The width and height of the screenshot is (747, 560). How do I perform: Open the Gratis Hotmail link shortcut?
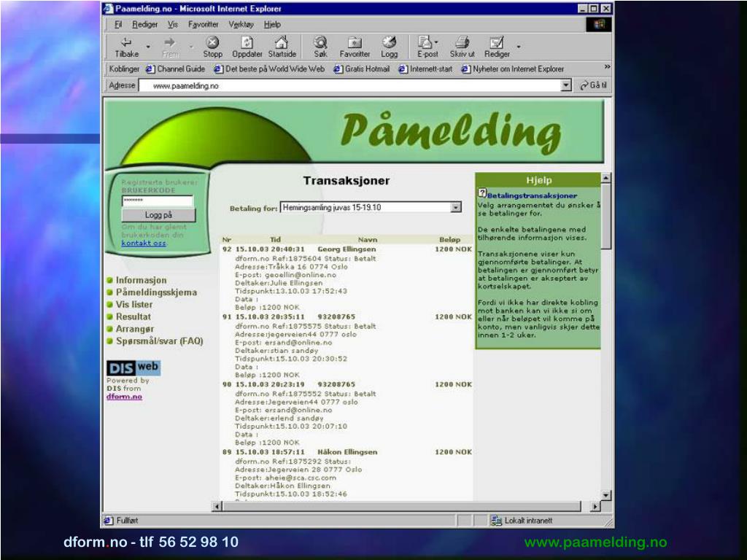pyautogui.click(x=362, y=69)
